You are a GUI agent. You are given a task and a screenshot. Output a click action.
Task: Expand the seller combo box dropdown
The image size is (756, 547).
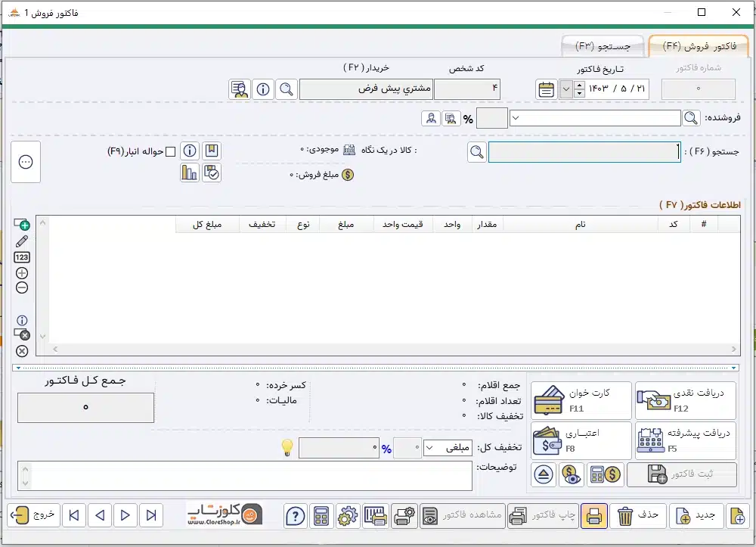tap(515, 118)
